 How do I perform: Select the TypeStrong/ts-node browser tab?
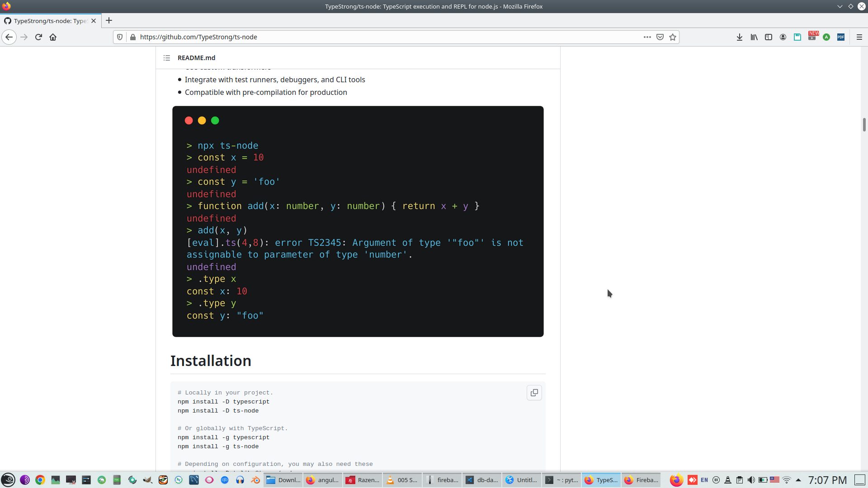pos(49,21)
